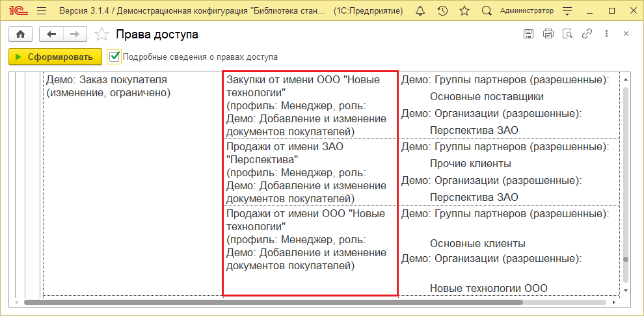Click Администратор user name
This screenshot has height=316, width=644.
click(526, 11)
